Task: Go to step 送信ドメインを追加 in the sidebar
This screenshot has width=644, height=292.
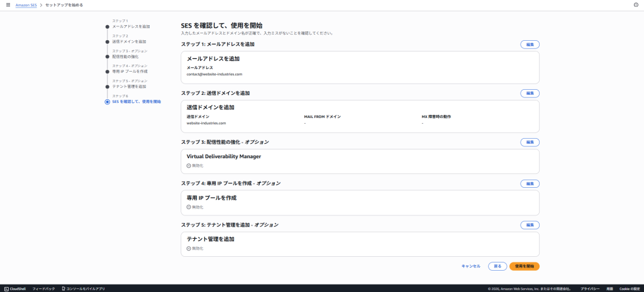Action: (129, 41)
